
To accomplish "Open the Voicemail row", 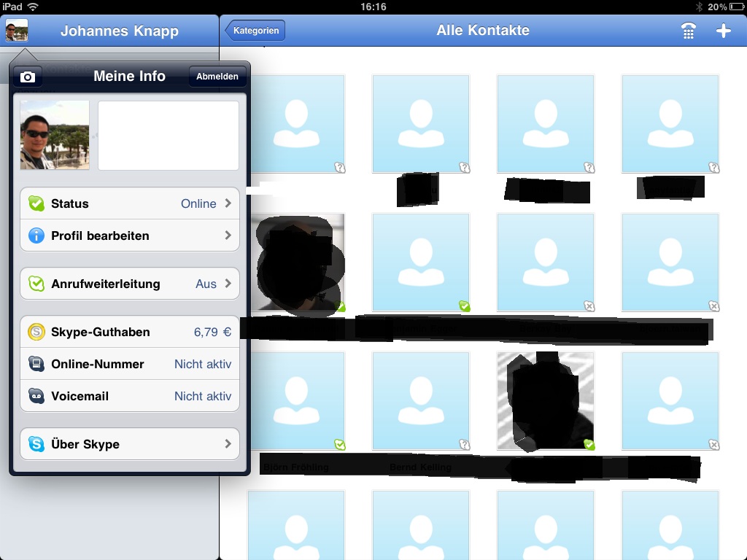I will point(130,396).
